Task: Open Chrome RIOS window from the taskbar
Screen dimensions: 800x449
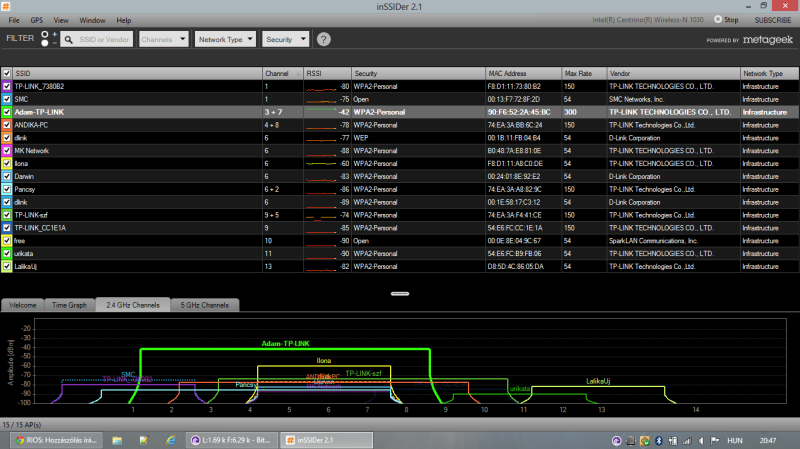Action: click(x=57, y=440)
